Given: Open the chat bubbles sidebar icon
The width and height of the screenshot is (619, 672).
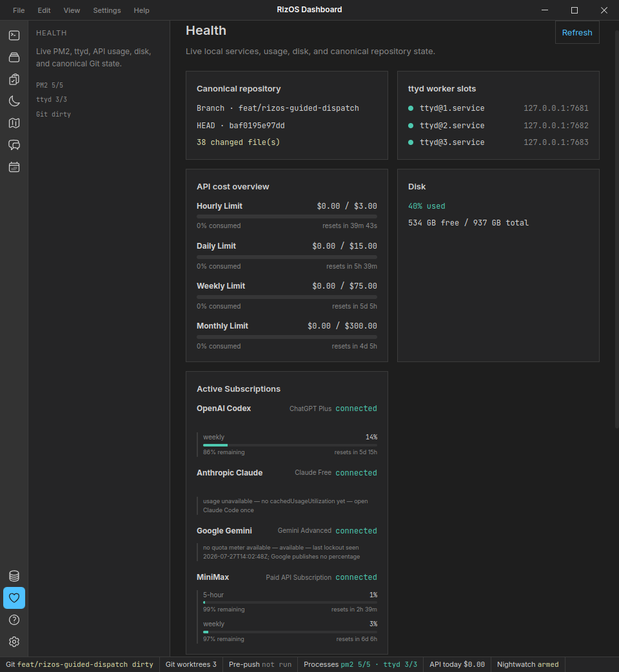Looking at the screenshot, I should tap(14, 145).
